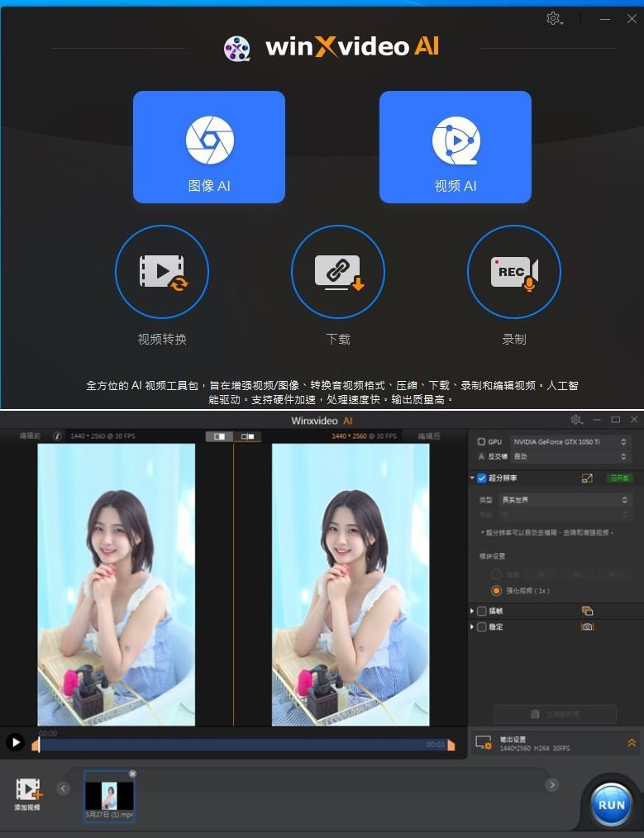Open the output settings icon
This screenshot has width=644, height=838.
(484, 743)
